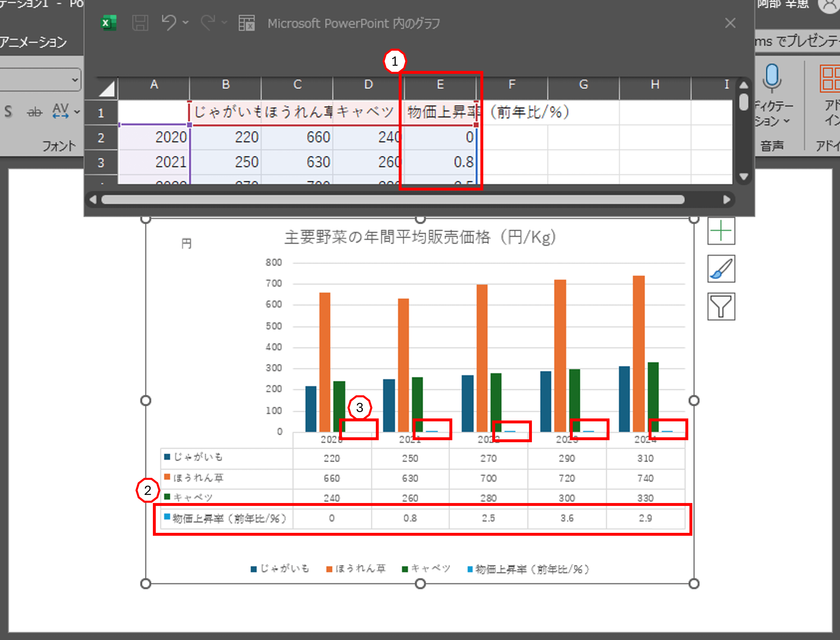Open the font size combo box dropdown
This screenshot has width=840, height=640.
75,80
